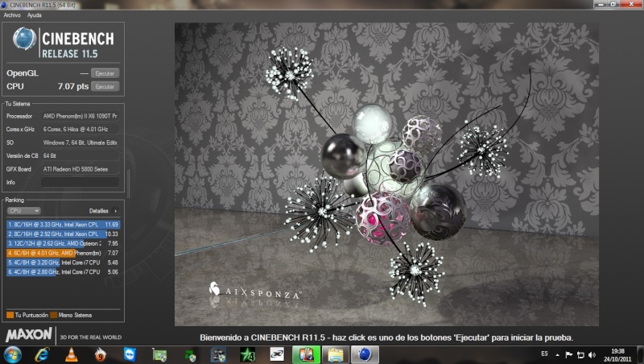Select ranking row 1 Intel Xeon 3.33 GHz

coord(64,225)
